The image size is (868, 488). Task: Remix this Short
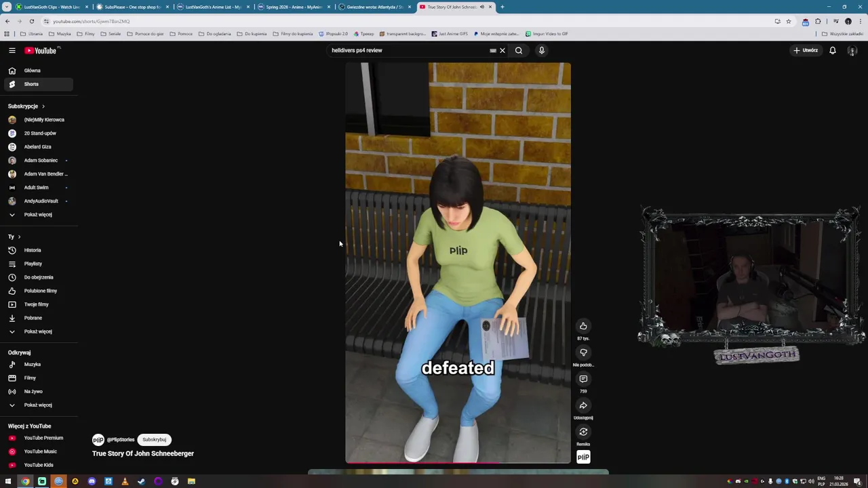583,432
